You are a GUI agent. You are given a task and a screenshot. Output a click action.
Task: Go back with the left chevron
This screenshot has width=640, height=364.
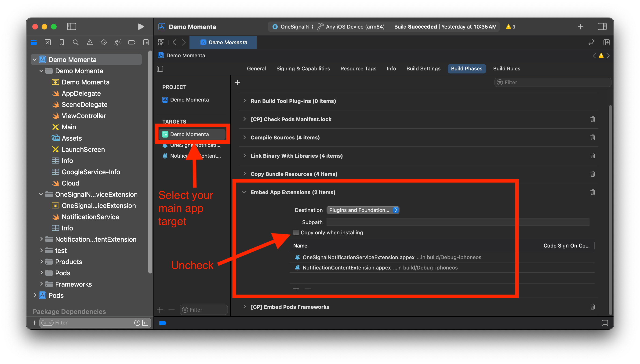175,43
